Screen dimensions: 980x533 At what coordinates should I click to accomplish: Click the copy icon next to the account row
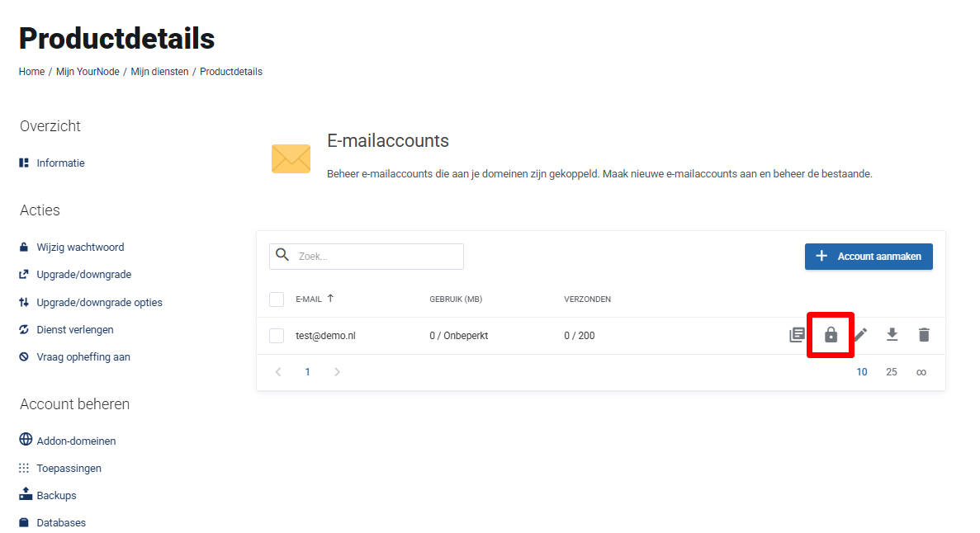click(x=797, y=335)
